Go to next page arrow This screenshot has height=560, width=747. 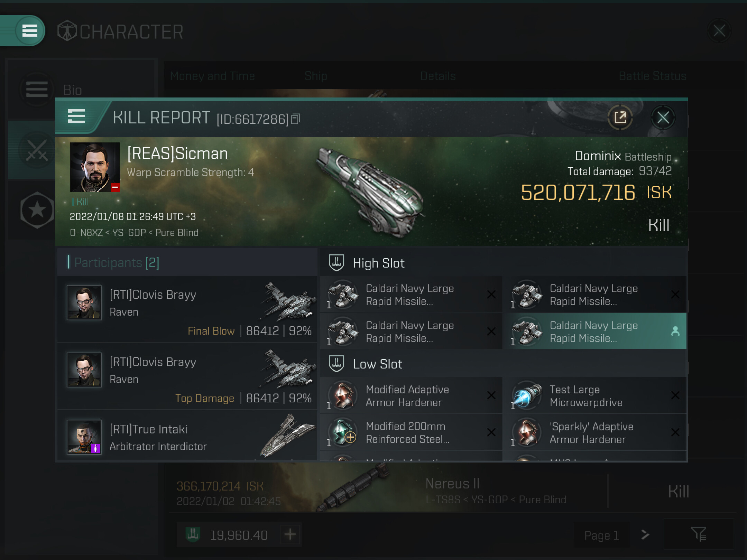tap(645, 535)
